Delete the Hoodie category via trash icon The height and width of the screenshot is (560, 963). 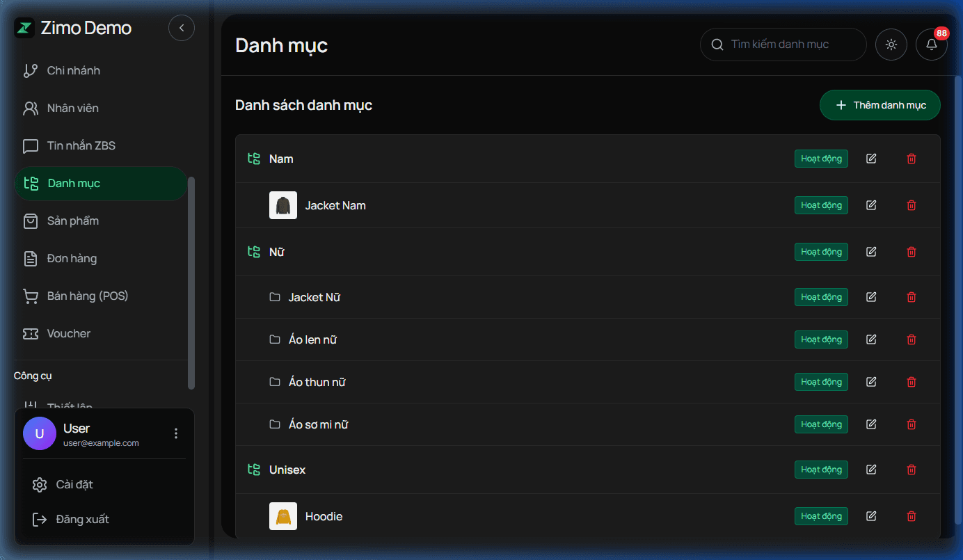tap(912, 516)
